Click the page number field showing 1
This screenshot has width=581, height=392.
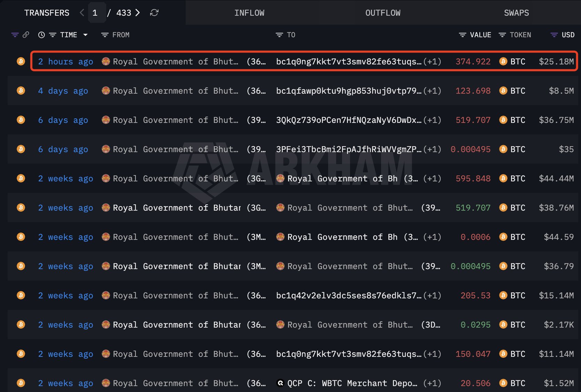(95, 13)
